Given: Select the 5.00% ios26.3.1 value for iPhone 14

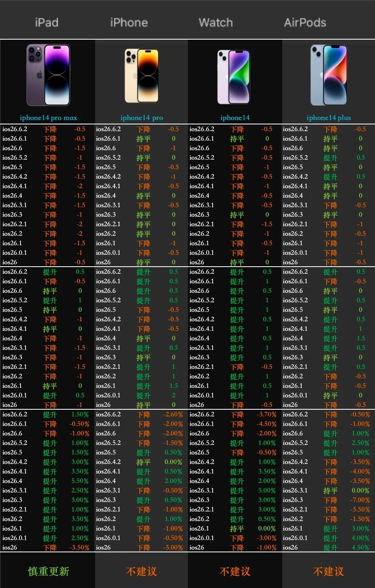Looking at the screenshot, I should 267,491.
